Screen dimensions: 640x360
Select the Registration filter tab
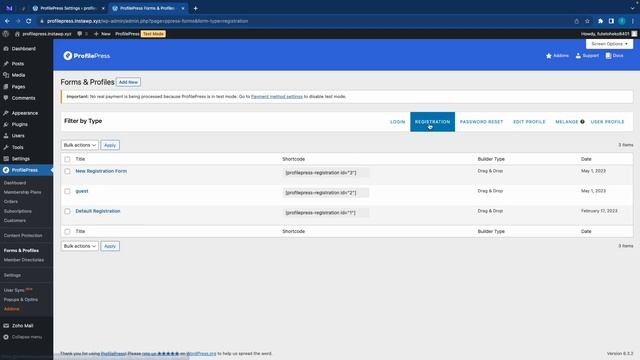[432, 122]
